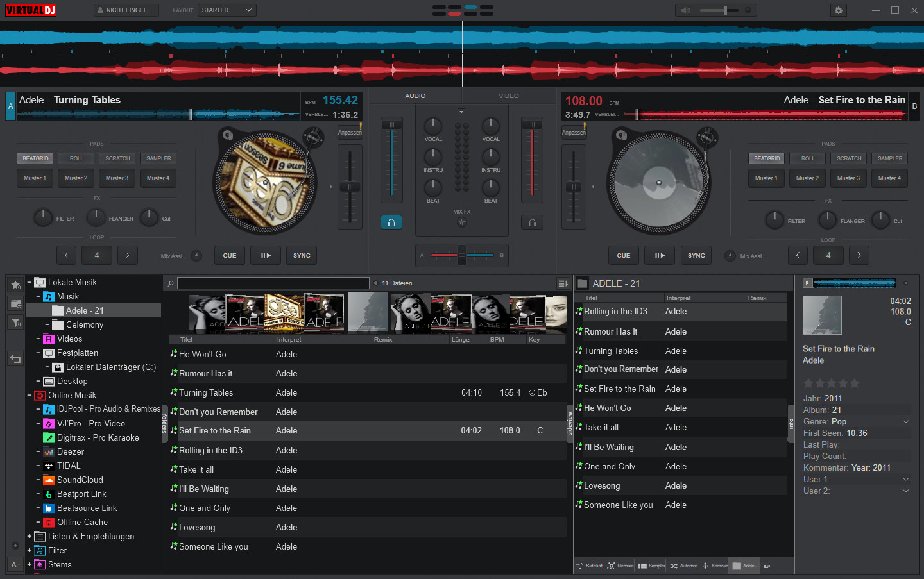
Task: Enable SYNC on deck B
Action: (696, 255)
